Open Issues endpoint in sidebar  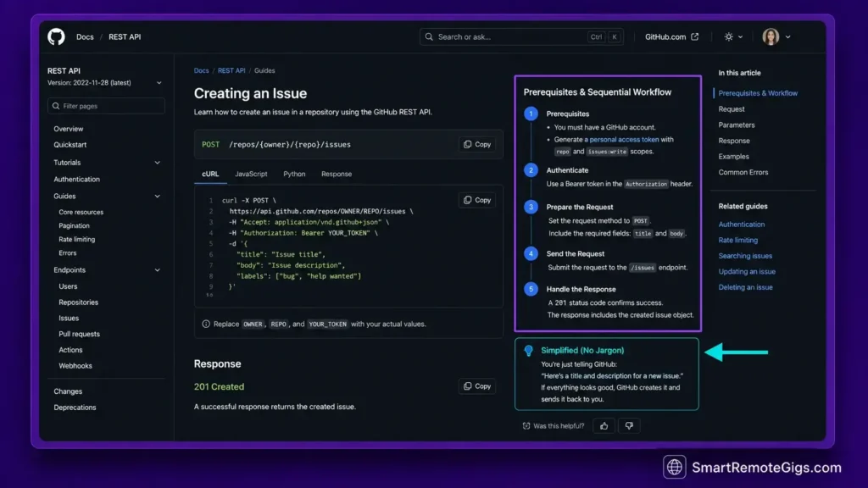[x=69, y=319]
